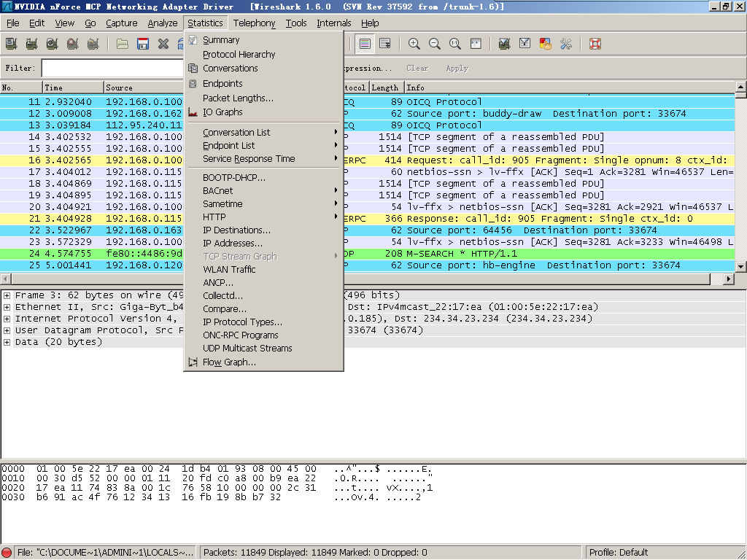747x560 pixels.
Task: Edit display filters toolbar icon
Action: coord(525,44)
